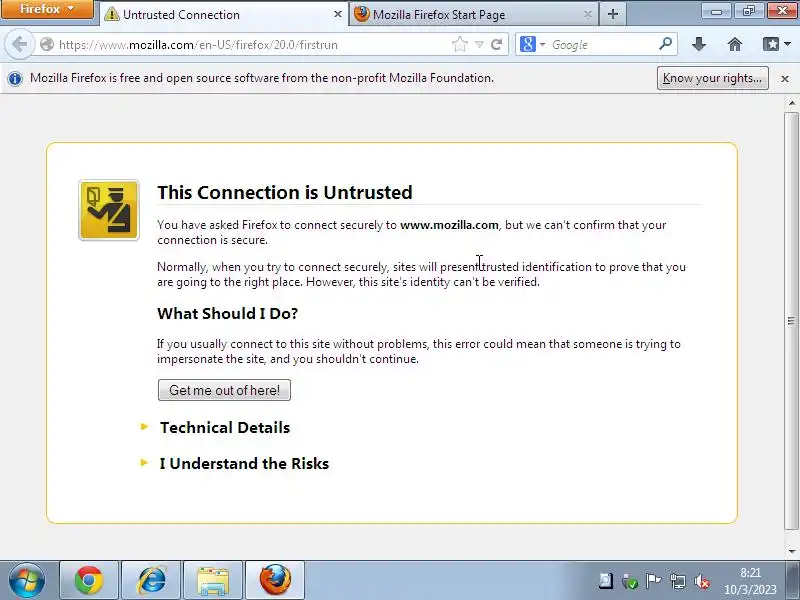The height and width of the screenshot is (600, 800).
Task: Click the Know your rights button
Action: pyautogui.click(x=712, y=78)
